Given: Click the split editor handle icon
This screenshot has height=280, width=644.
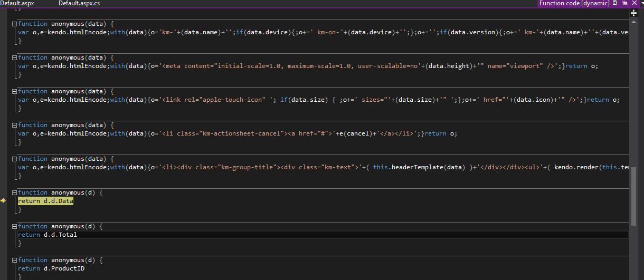Looking at the screenshot, I should [x=634, y=13].
